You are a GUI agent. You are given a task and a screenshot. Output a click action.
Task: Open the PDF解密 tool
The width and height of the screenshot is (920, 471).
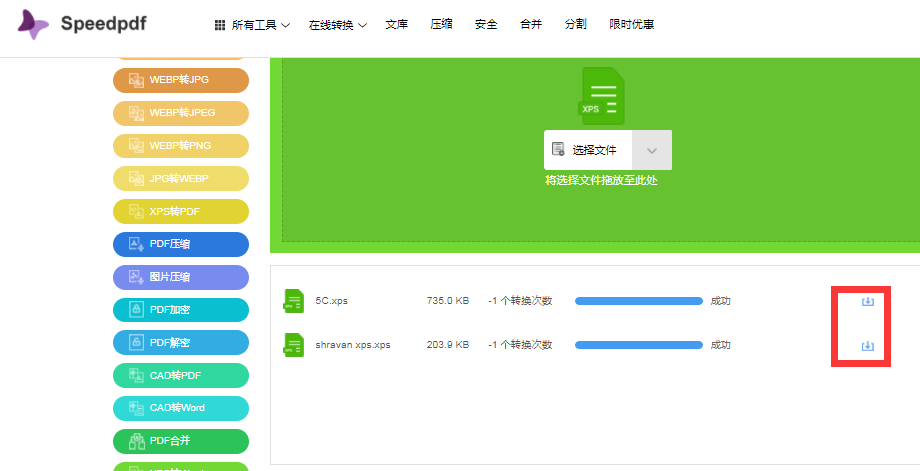181,343
